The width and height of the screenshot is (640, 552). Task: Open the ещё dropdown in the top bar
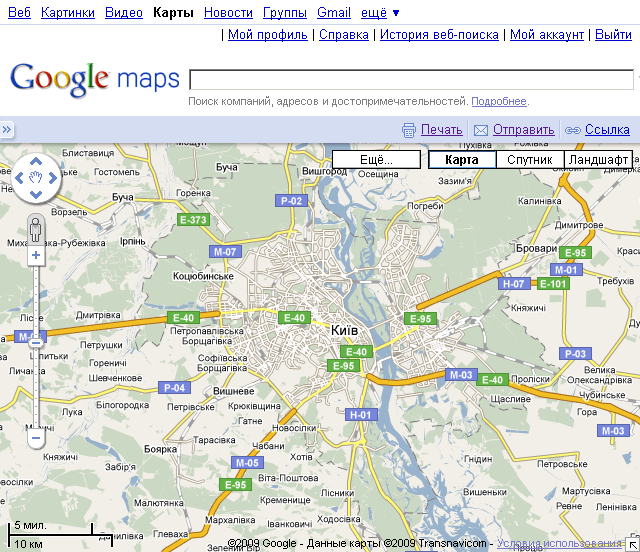coord(379,13)
